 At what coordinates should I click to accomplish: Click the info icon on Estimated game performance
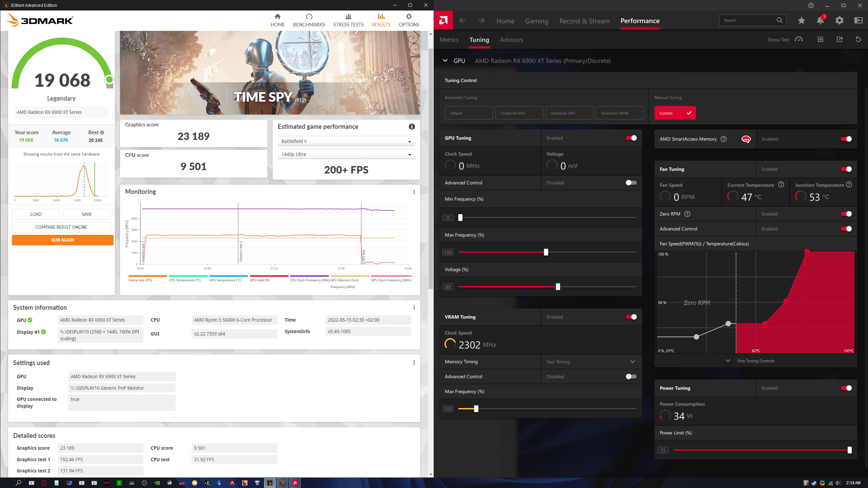tap(412, 126)
